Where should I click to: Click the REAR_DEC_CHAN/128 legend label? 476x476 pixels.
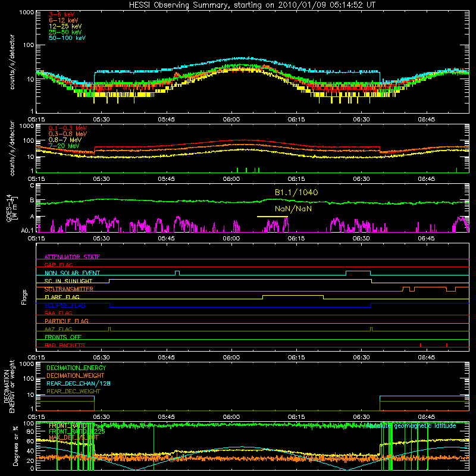[79, 383]
